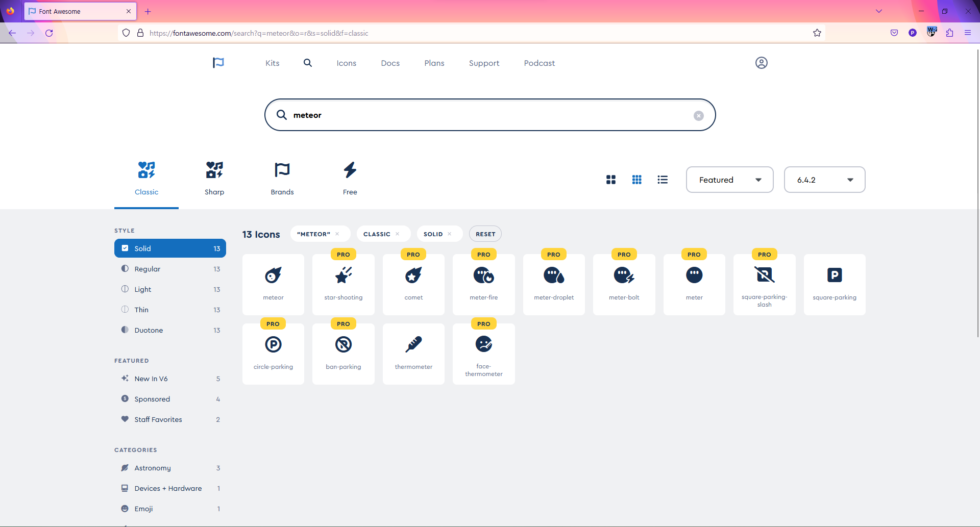
Task: Open the meteor icon card
Action: (x=273, y=285)
